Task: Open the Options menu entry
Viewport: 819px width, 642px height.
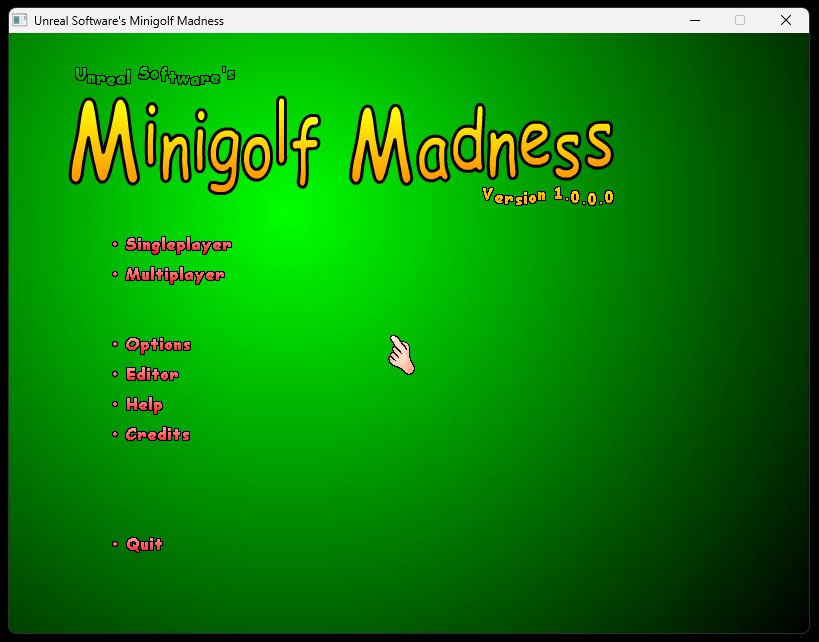Action: [x=158, y=345]
